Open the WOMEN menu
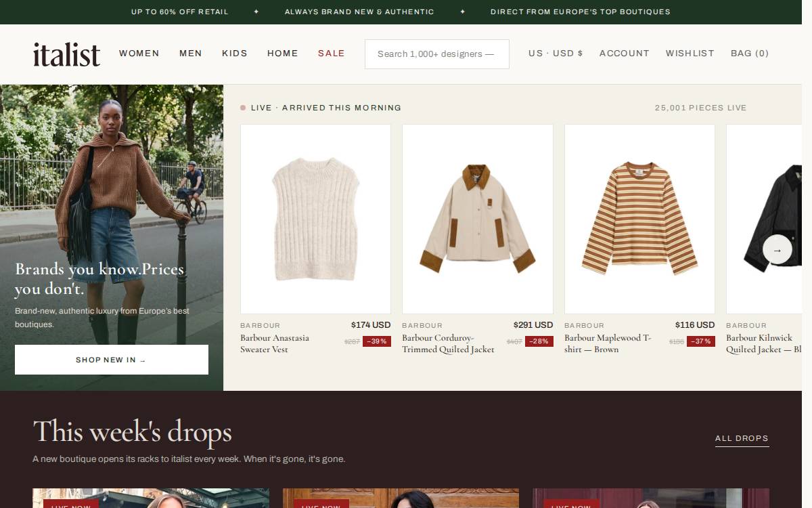This screenshot has height=508, width=812. [139, 54]
